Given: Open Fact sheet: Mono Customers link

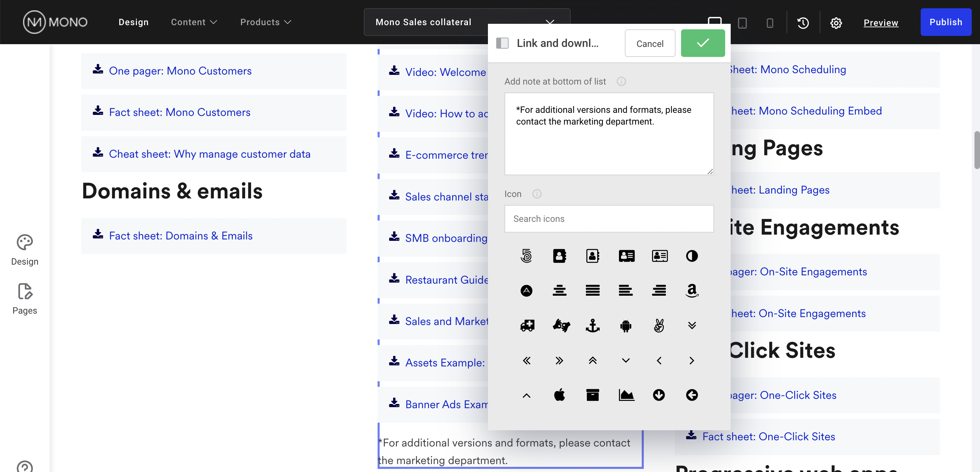Looking at the screenshot, I should point(179,112).
